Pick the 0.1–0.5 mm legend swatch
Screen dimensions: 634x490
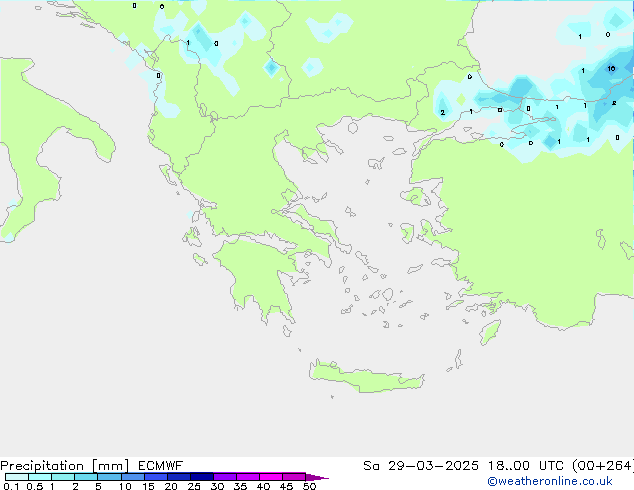[x=17, y=477]
